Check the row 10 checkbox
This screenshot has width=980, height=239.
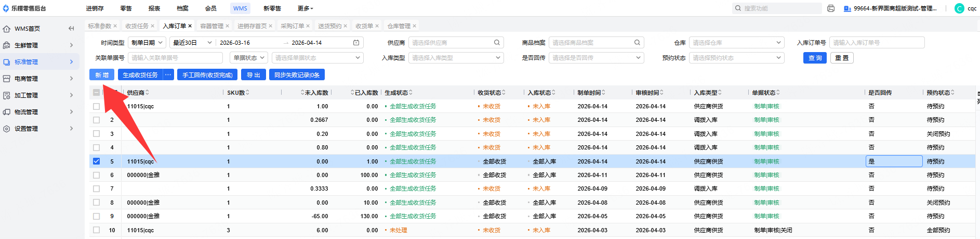[97, 230]
